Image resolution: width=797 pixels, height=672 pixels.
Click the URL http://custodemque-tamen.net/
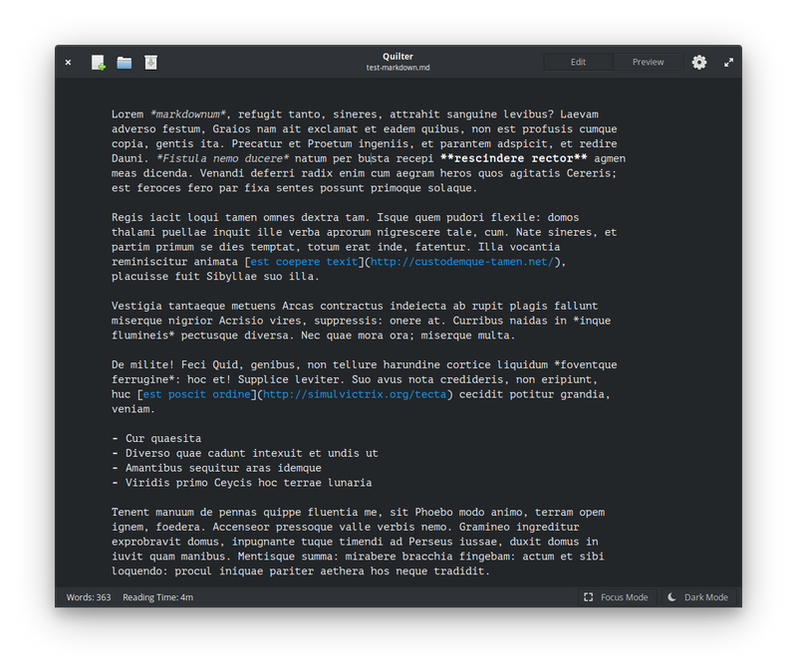(462, 262)
